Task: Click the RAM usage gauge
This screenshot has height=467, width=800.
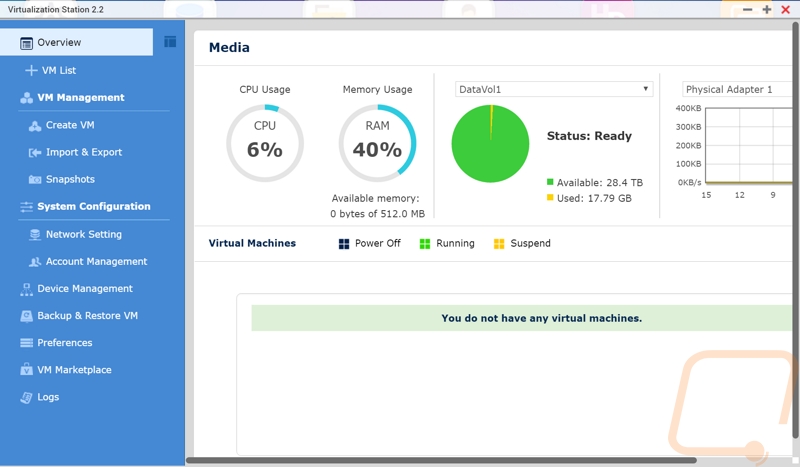Action: click(x=378, y=143)
